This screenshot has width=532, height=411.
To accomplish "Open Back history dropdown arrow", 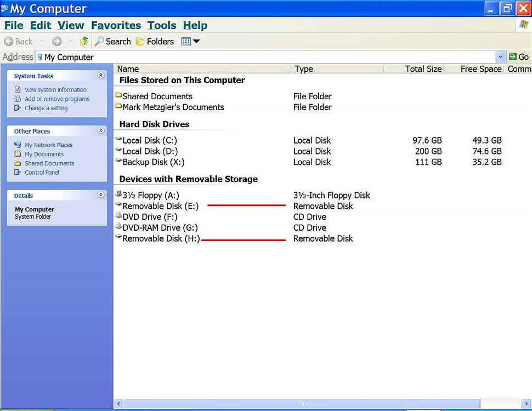I will 42,41.
